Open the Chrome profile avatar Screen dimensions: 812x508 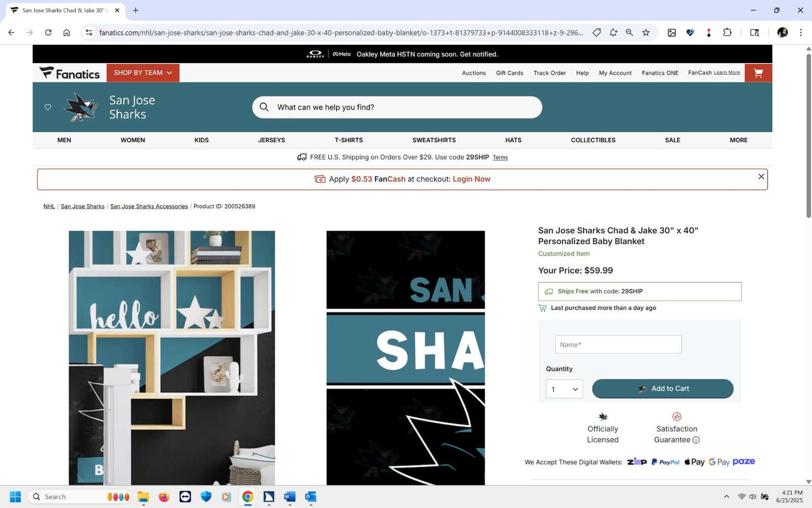(x=783, y=33)
